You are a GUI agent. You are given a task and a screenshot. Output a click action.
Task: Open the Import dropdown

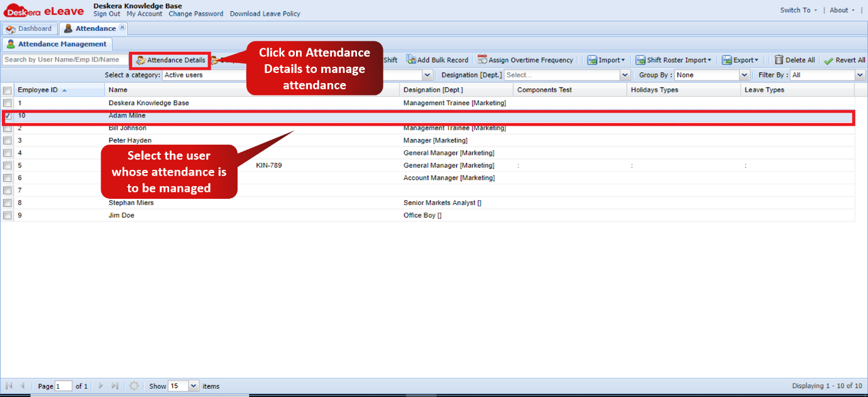coord(606,60)
